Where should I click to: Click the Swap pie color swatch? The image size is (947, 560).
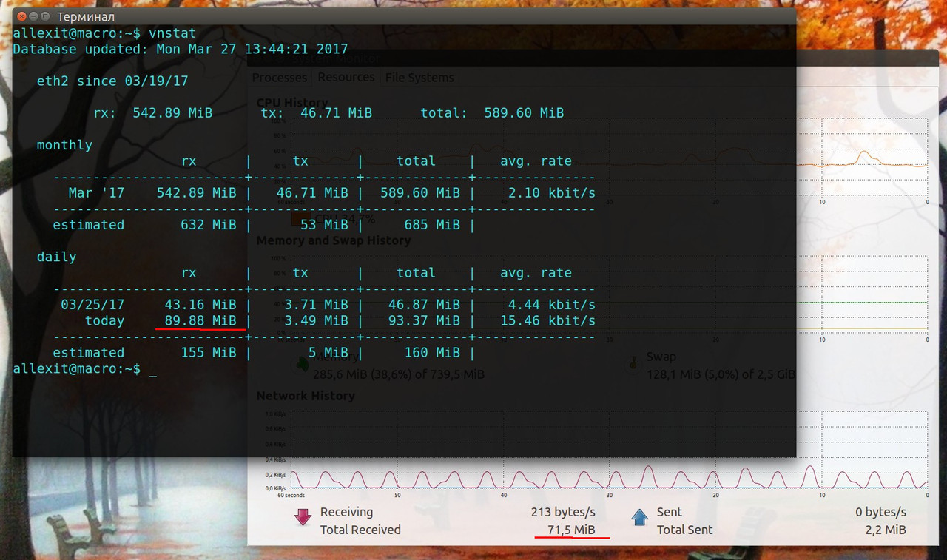coord(633,363)
